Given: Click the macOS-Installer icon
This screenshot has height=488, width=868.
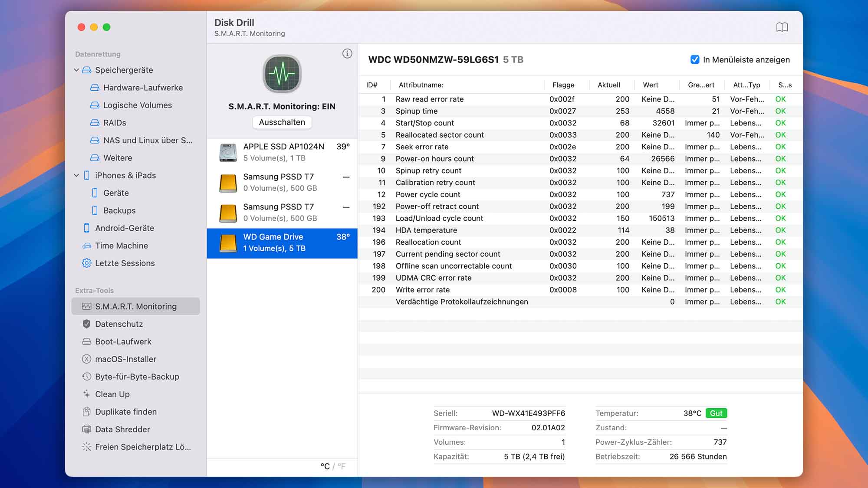Looking at the screenshot, I should tap(87, 359).
